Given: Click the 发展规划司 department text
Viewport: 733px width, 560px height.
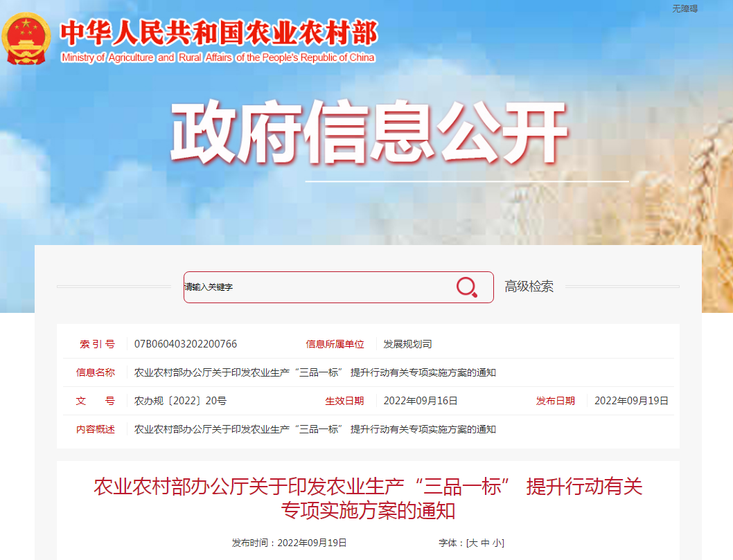Looking at the screenshot, I should point(407,344).
